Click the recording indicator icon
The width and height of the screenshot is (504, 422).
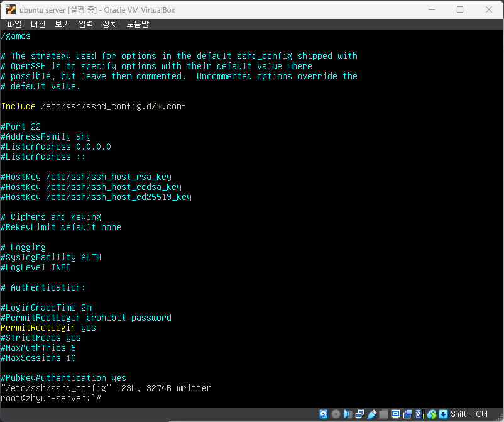[x=407, y=414]
